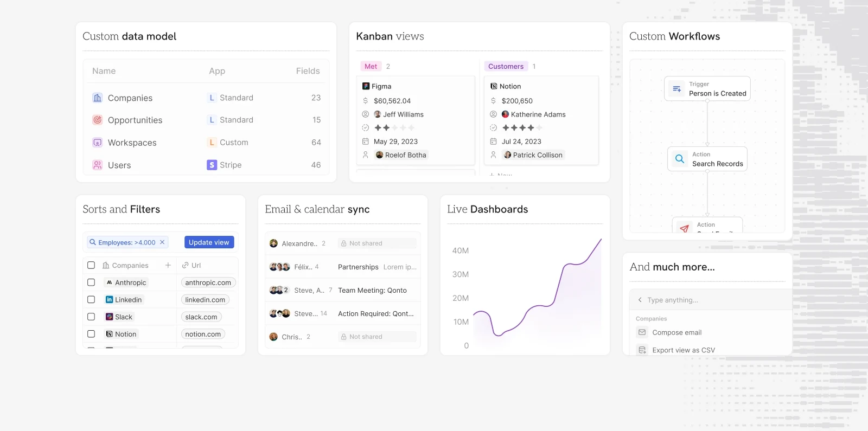
Task: Click Not shared in Chris's email row
Action: click(378, 337)
